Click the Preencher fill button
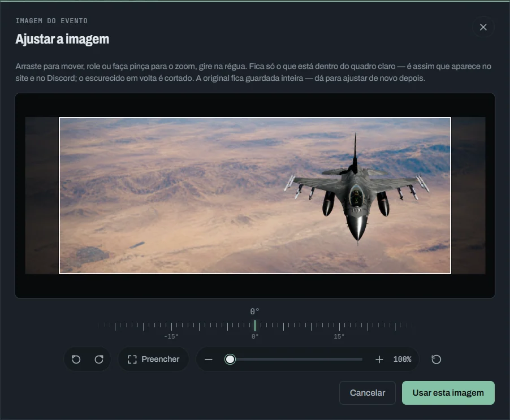This screenshot has width=510, height=420. [154, 359]
